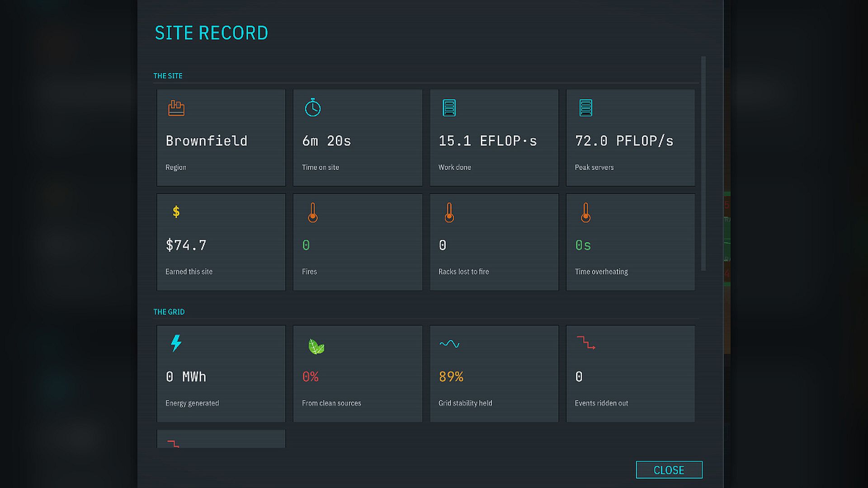868x488 pixels.
Task: Select the 0 value above Racks lost to fire
Action: [443, 245]
